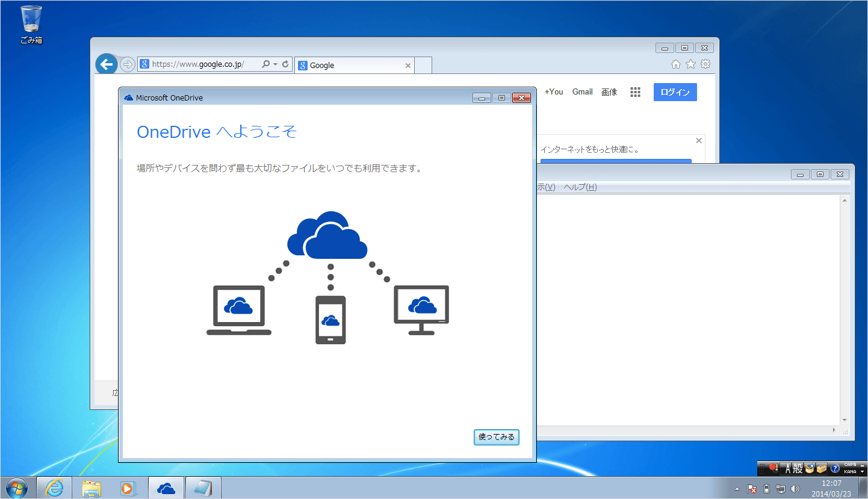
Task: Open the Google apps grid
Action: coord(635,91)
